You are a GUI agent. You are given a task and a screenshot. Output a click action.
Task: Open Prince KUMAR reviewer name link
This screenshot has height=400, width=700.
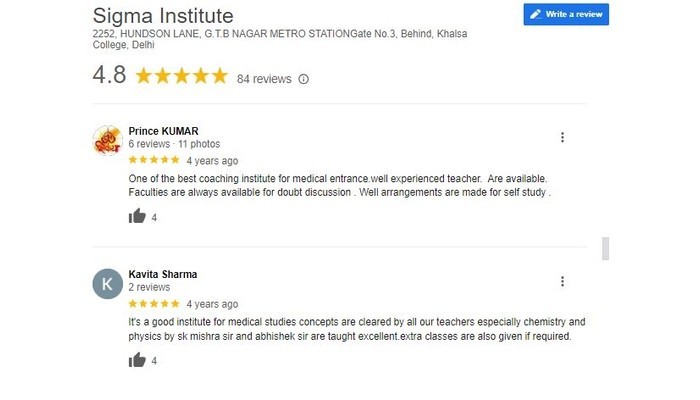tap(163, 131)
